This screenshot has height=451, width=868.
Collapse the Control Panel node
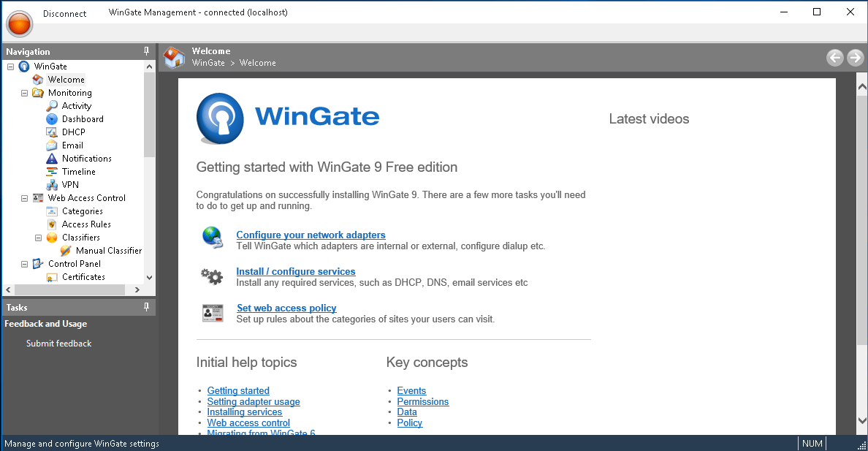point(24,265)
